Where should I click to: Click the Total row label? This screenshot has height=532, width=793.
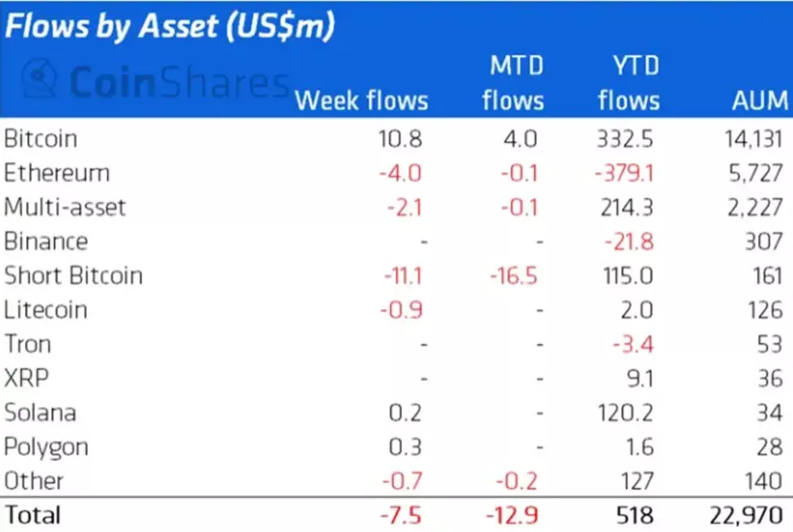pyautogui.click(x=33, y=514)
